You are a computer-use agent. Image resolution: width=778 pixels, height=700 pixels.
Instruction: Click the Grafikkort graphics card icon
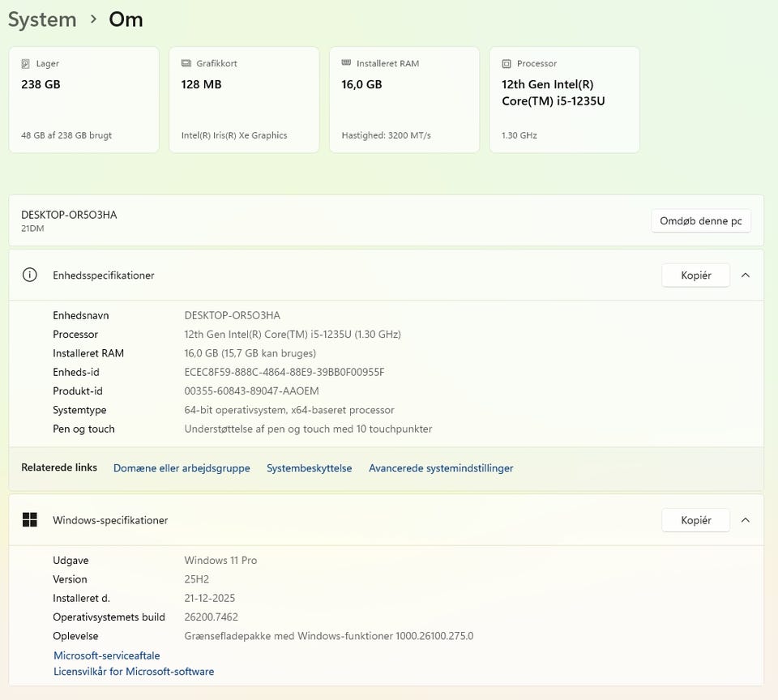click(186, 63)
